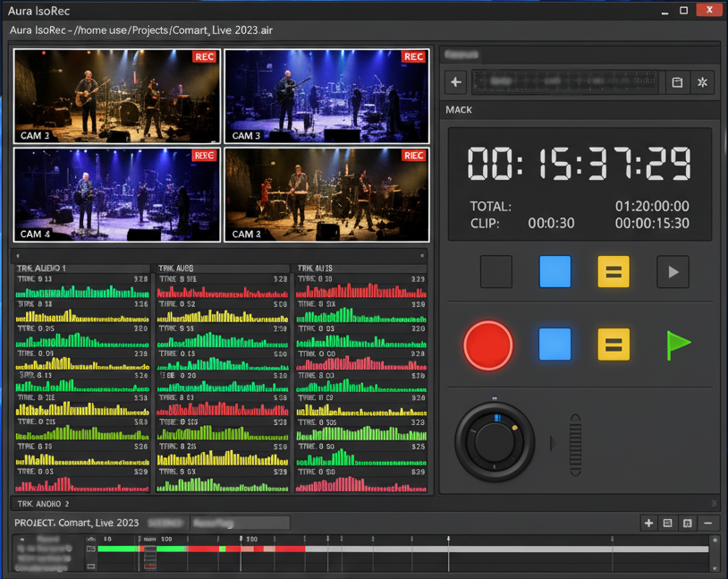
Task: Toggle REC on the CAM 3 top-left preview
Action: pos(204,56)
